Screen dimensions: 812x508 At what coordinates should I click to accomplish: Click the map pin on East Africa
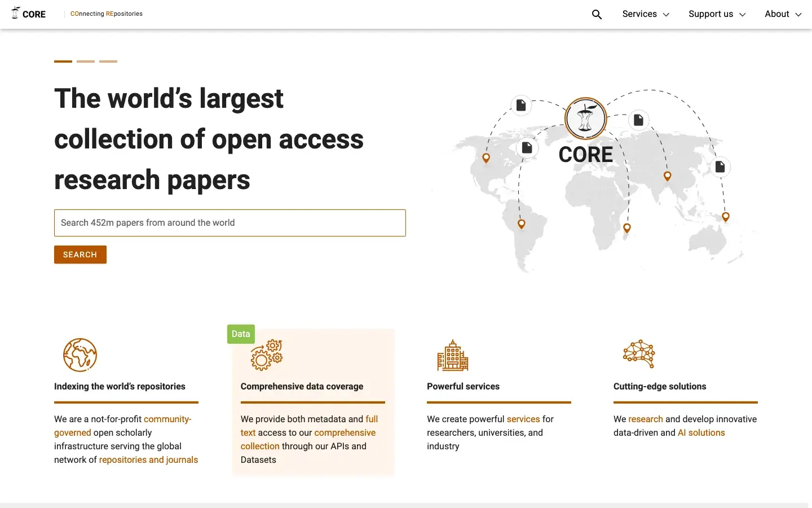click(x=627, y=228)
